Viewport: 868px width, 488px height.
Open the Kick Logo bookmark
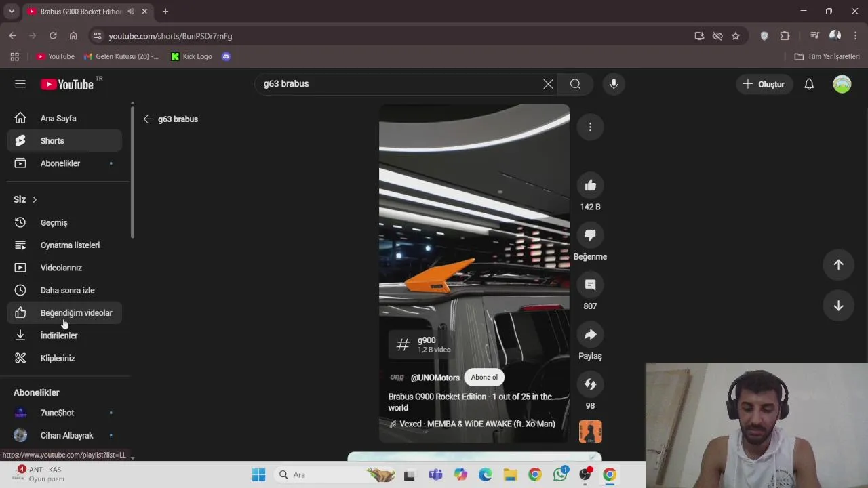click(192, 56)
